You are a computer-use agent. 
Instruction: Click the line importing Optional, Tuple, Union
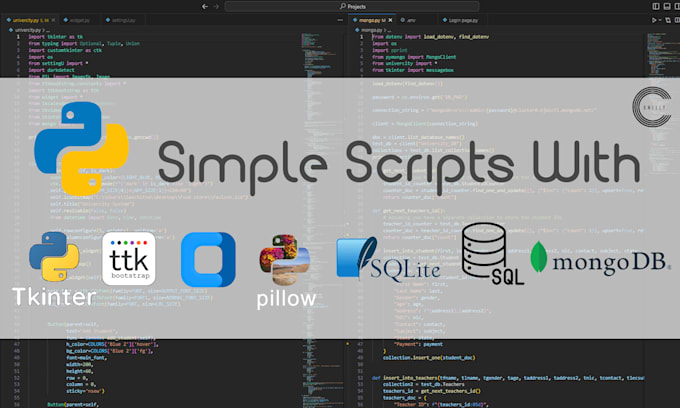(84, 43)
